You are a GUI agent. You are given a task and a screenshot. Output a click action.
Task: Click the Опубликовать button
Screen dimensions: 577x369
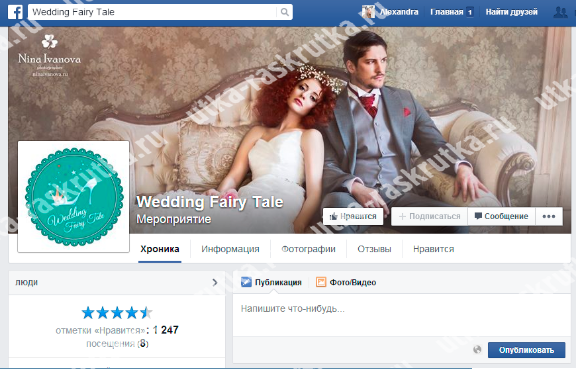(526, 350)
